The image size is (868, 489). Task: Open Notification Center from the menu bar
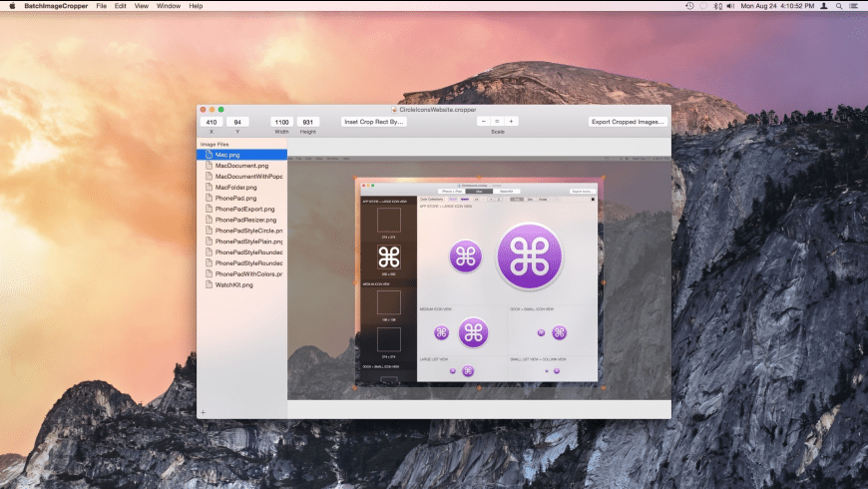coord(855,6)
